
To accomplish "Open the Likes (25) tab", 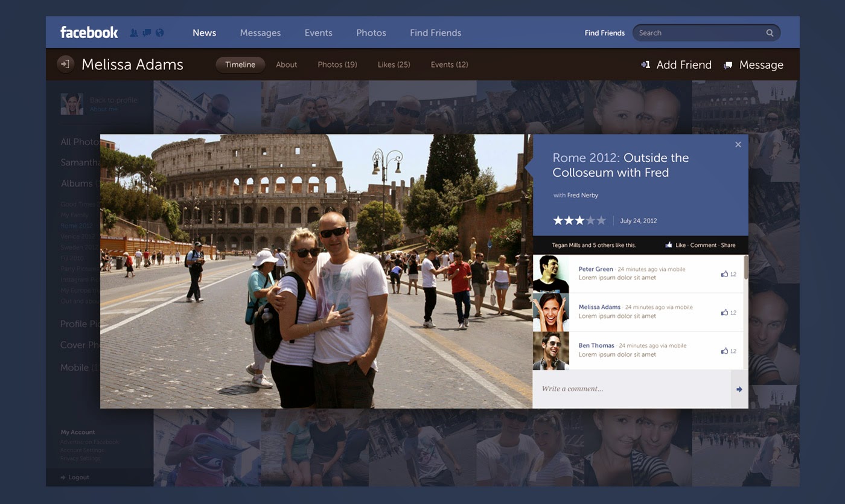I will point(394,65).
